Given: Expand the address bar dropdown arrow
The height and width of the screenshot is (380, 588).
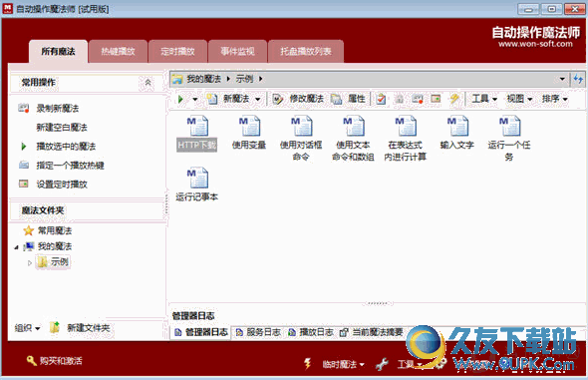Looking at the screenshot, I should coord(562,79).
